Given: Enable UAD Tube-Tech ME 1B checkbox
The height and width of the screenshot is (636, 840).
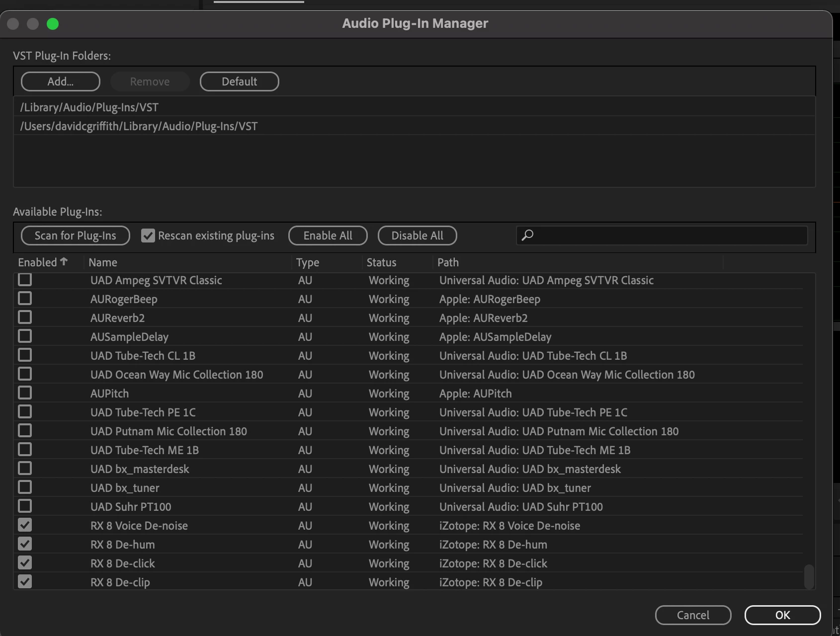Looking at the screenshot, I should click(25, 450).
